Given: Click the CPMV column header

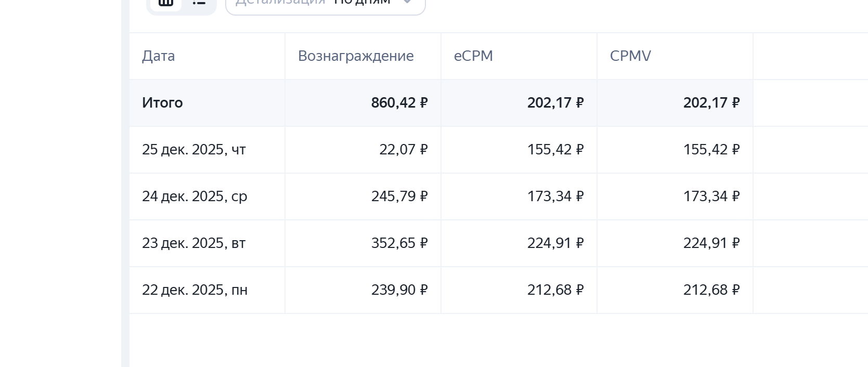Looking at the screenshot, I should point(630,56).
